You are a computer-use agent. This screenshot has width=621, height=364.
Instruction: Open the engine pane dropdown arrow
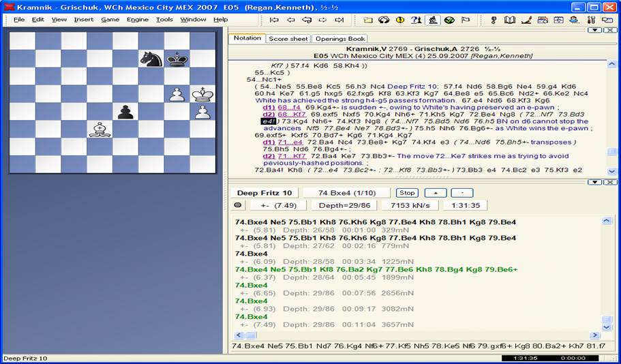593,182
